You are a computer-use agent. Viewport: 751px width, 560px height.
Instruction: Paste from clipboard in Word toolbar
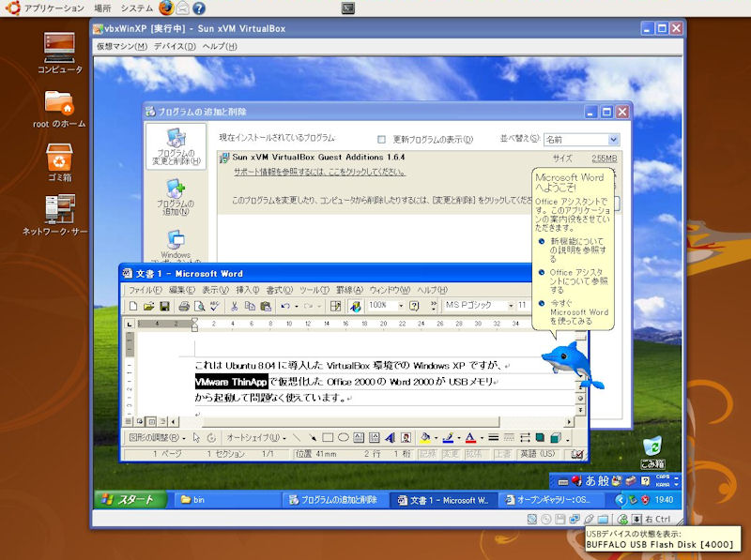266,306
